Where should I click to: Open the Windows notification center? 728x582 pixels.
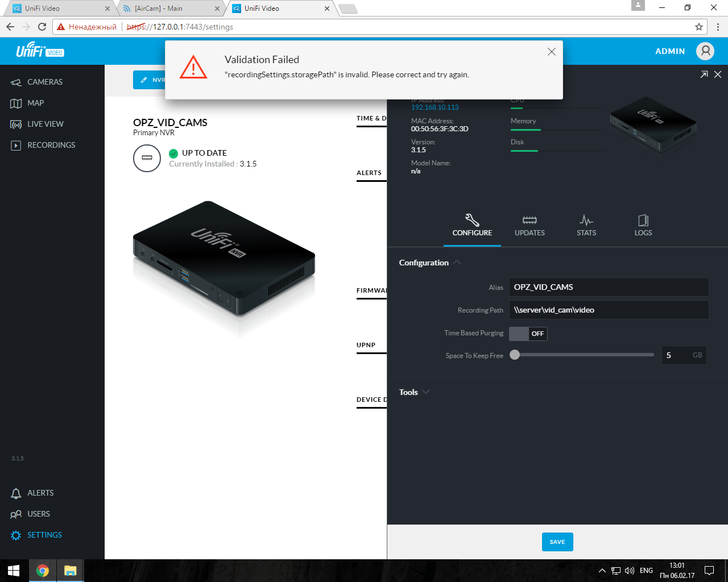point(709,571)
